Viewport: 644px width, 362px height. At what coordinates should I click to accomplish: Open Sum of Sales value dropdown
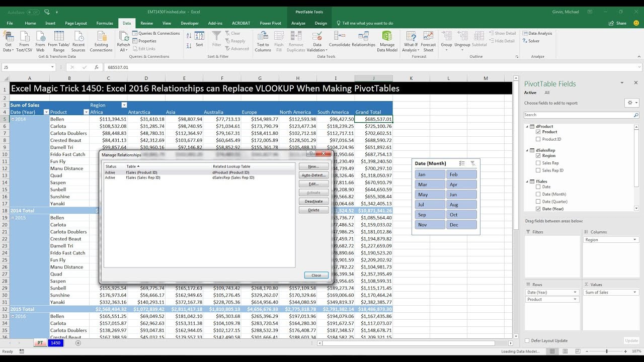(634, 292)
